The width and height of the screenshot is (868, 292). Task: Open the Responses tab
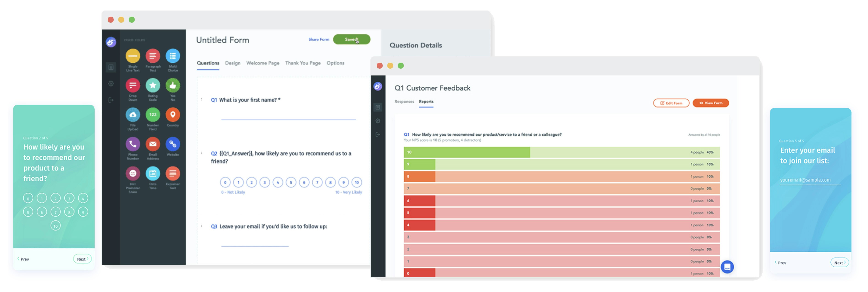[x=404, y=101]
